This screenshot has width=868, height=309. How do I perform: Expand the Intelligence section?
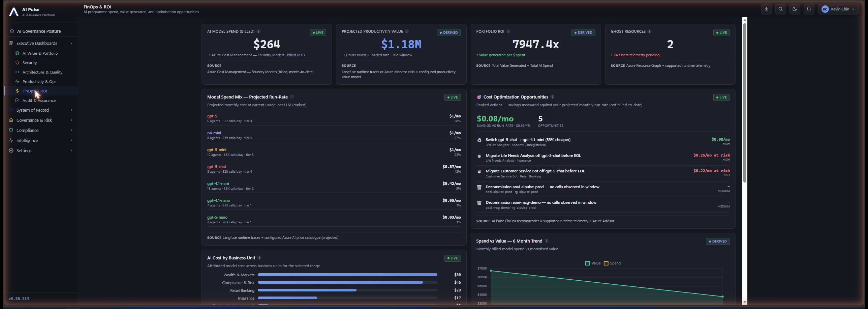[x=40, y=140]
